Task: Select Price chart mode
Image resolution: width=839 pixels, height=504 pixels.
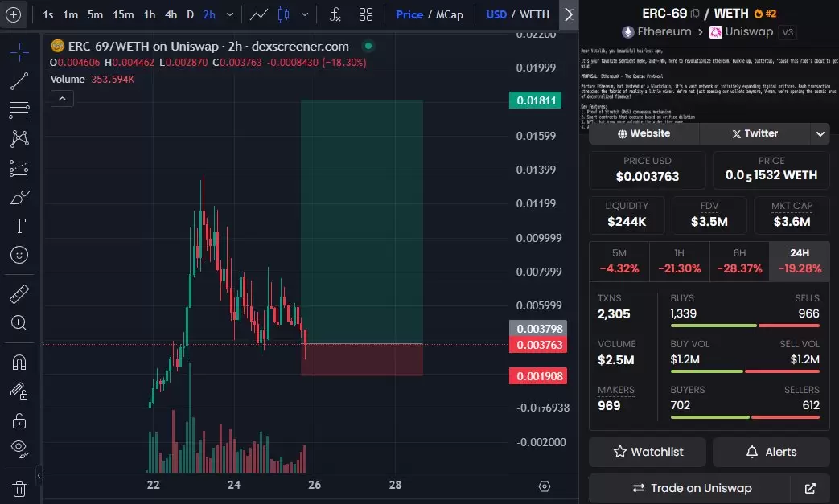Action: pos(409,14)
